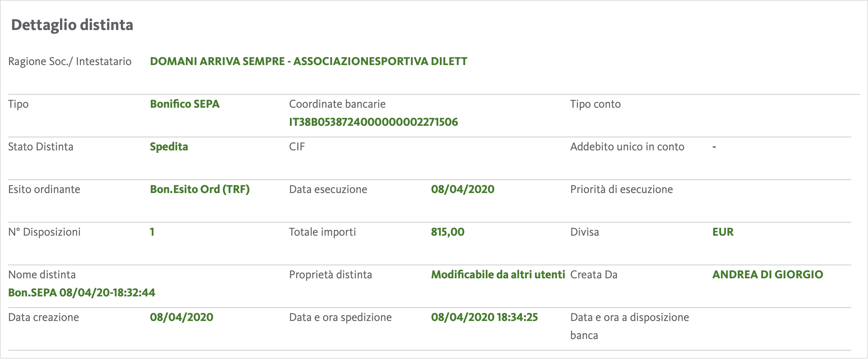
Task: Click the Data e ora a disposizione banca label
Action: point(630,326)
